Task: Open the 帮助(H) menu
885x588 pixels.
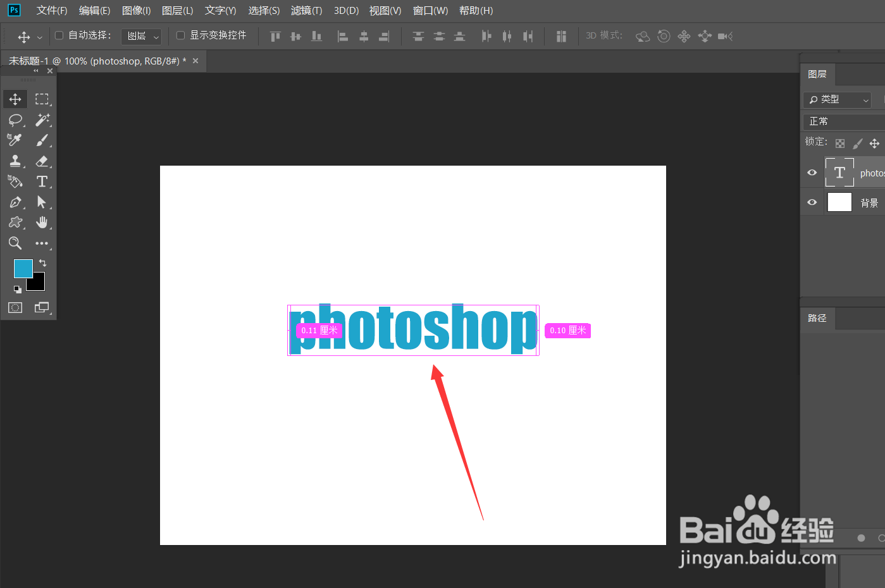Action: [x=476, y=11]
